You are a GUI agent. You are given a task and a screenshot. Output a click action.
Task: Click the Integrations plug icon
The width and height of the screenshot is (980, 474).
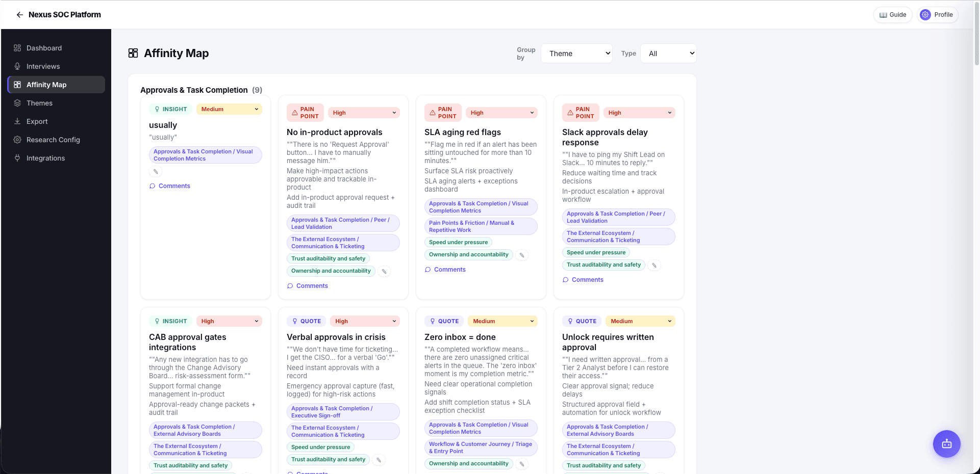pyautogui.click(x=17, y=158)
